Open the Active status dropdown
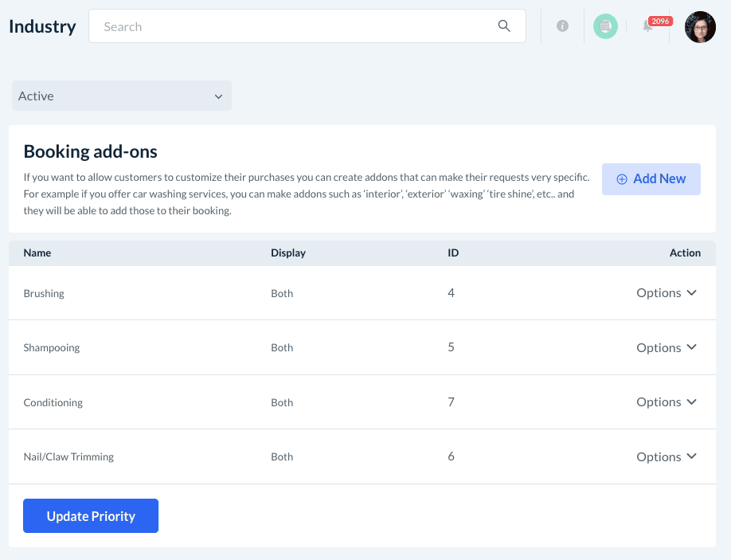731x560 pixels. tap(121, 96)
